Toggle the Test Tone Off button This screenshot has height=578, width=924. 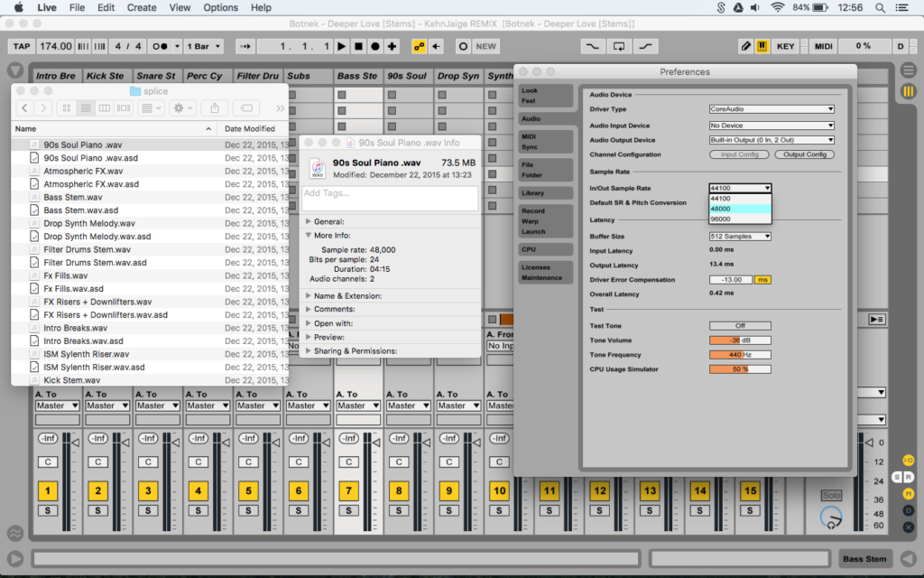(739, 326)
